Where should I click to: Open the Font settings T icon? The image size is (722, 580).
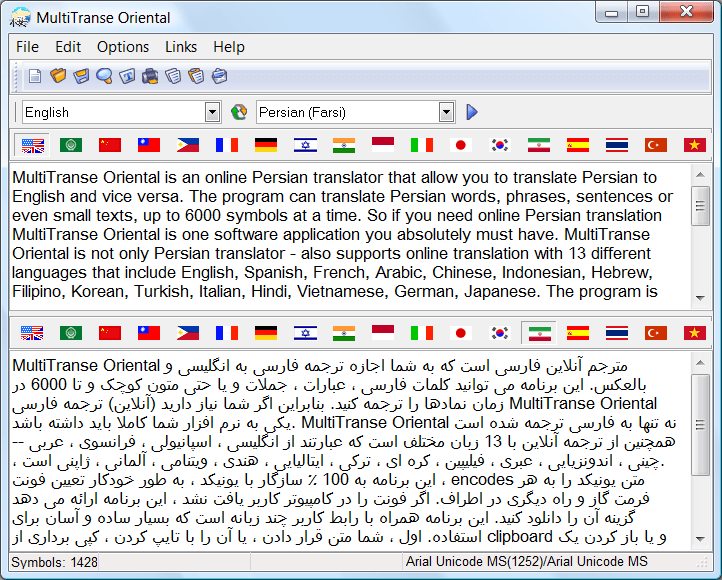(127, 76)
